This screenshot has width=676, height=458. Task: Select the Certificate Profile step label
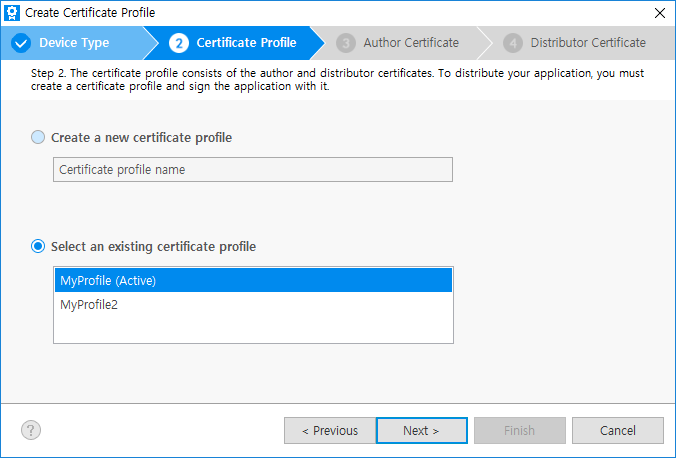pos(246,43)
